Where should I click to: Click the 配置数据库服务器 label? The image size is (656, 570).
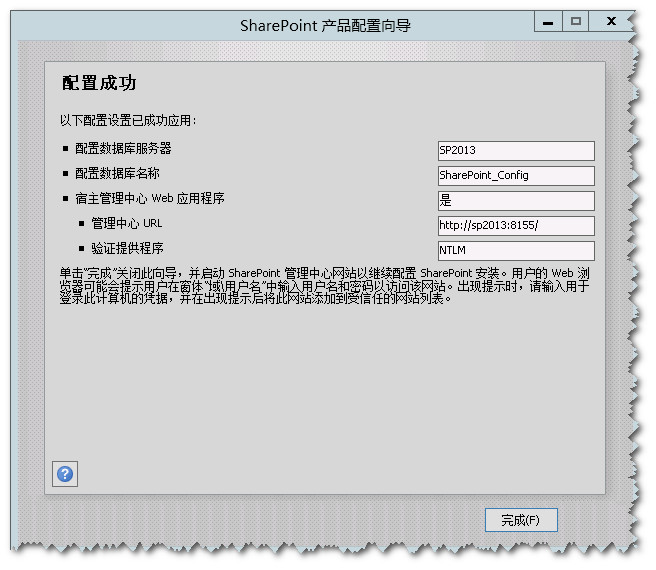123,148
